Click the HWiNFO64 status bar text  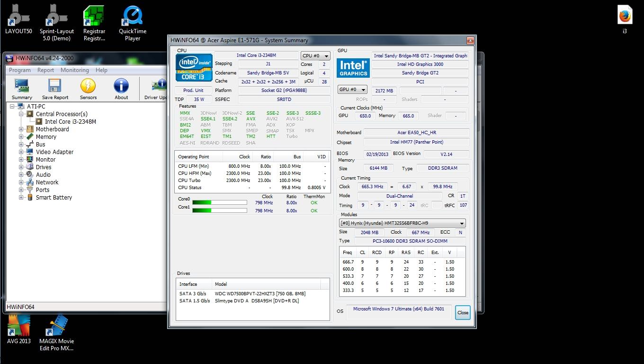click(20, 307)
